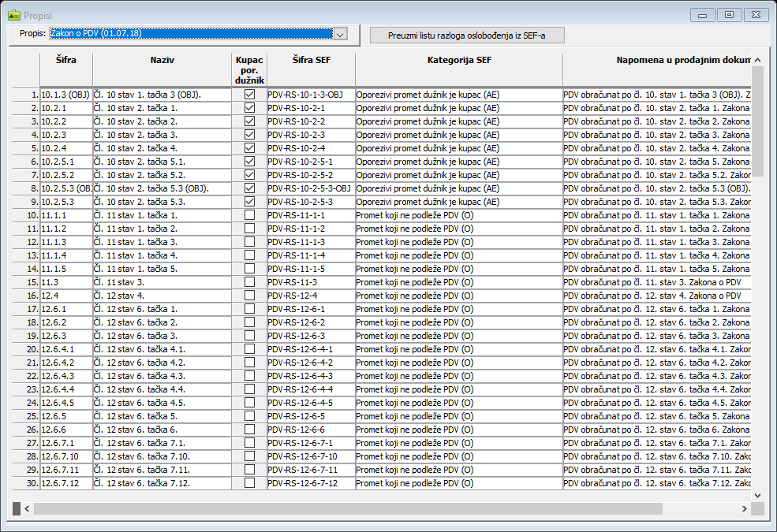777x532 pixels.
Task: Uncheck the box for PDV-RS-10-2-4
Action: (x=249, y=148)
